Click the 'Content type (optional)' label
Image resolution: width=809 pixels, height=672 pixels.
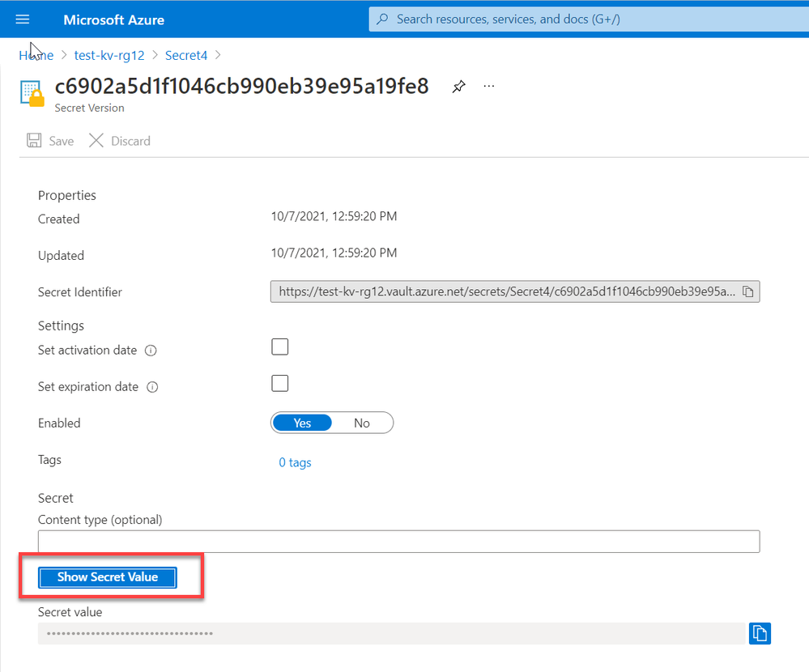(x=100, y=520)
